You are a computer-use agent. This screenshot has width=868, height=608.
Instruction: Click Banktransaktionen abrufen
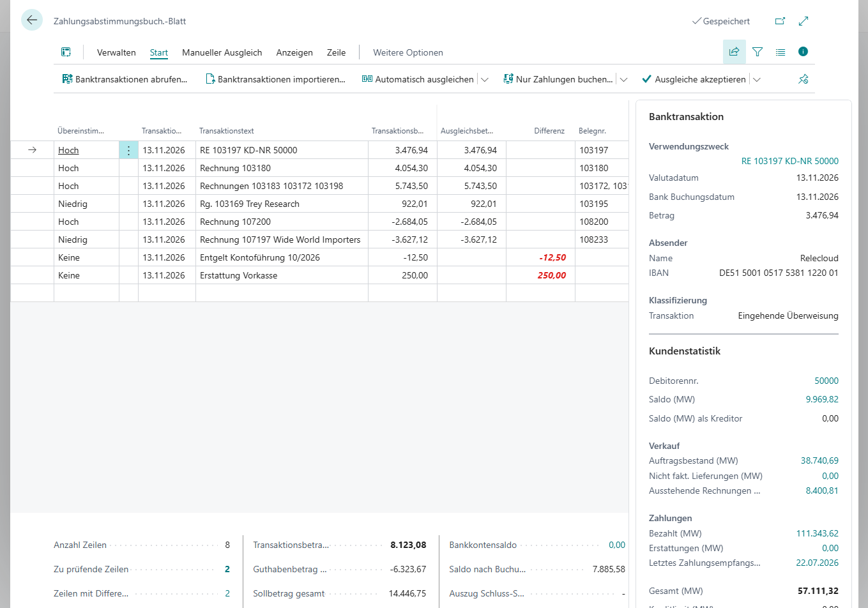tap(125, 79)
